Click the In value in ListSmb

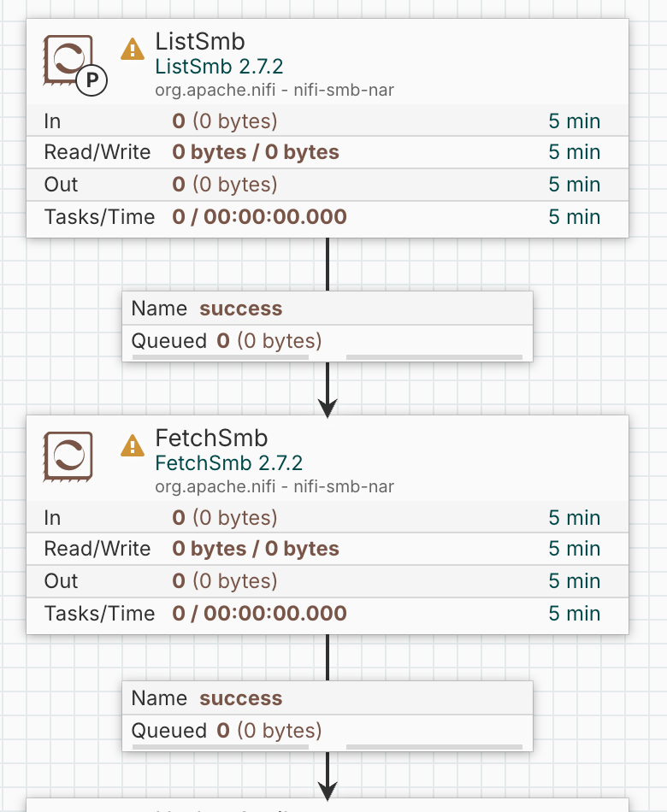click(225, 121)
